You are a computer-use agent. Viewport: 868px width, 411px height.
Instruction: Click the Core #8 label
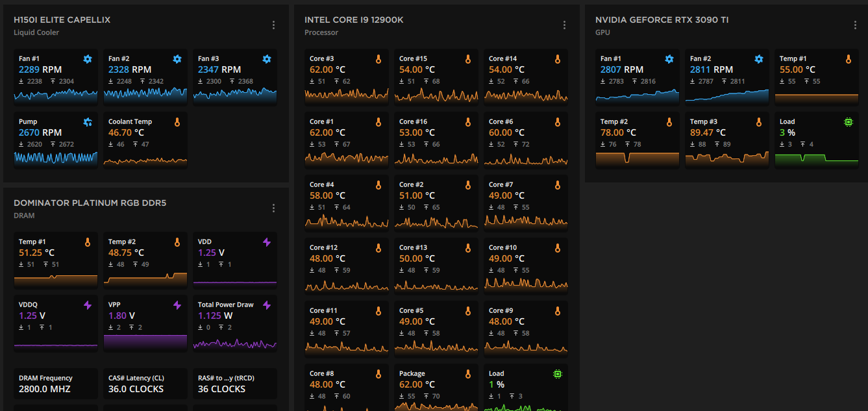(322, 373)
